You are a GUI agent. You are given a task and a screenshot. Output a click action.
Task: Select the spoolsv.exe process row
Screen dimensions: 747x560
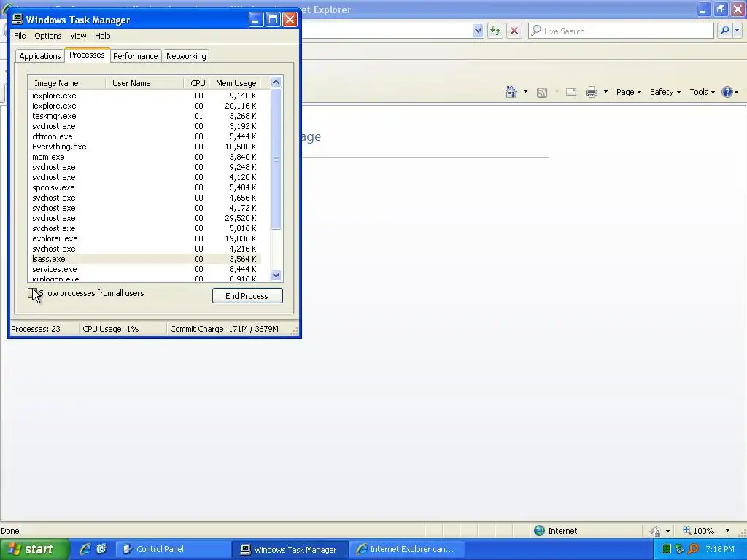144,187
